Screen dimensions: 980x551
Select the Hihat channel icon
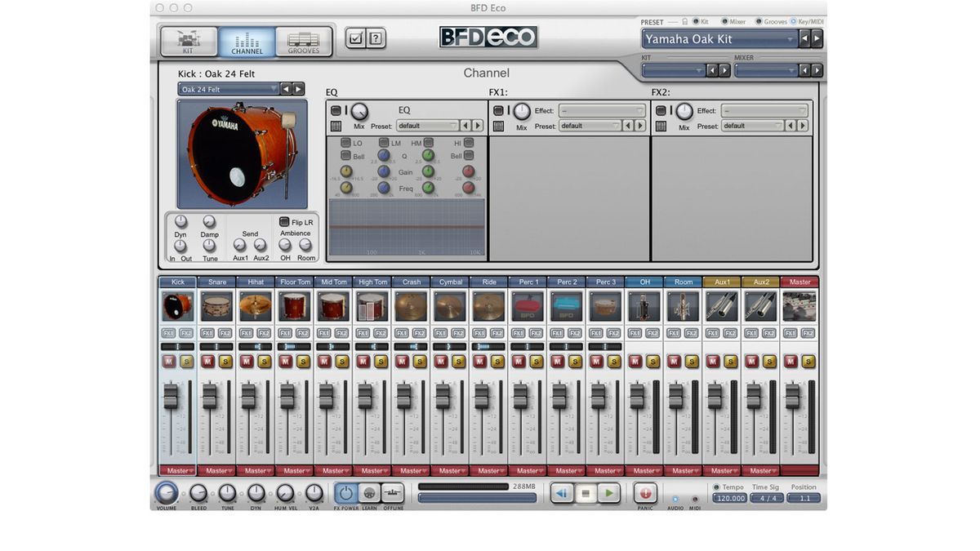click(x=256, y=307)
